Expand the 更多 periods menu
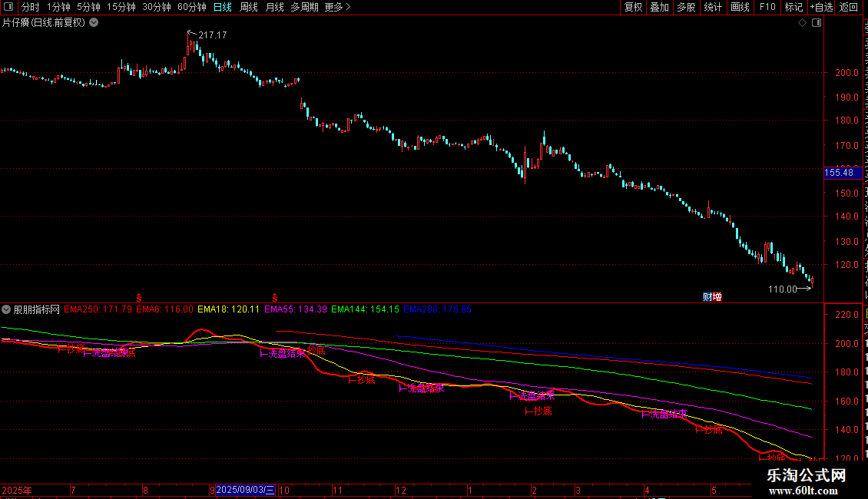Image resolution: width=868 pixels, height=499 pixels. [337, 7]
